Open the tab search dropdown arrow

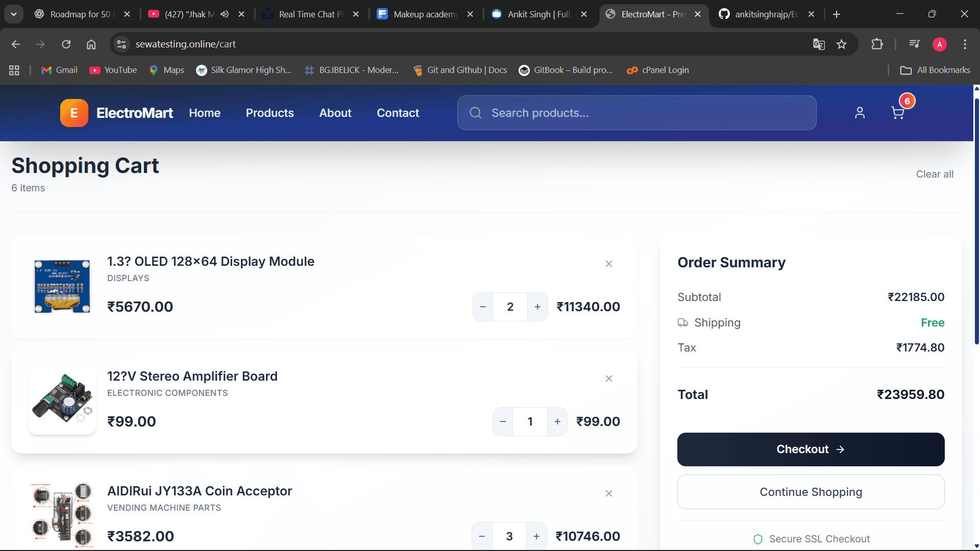point(14,14)
